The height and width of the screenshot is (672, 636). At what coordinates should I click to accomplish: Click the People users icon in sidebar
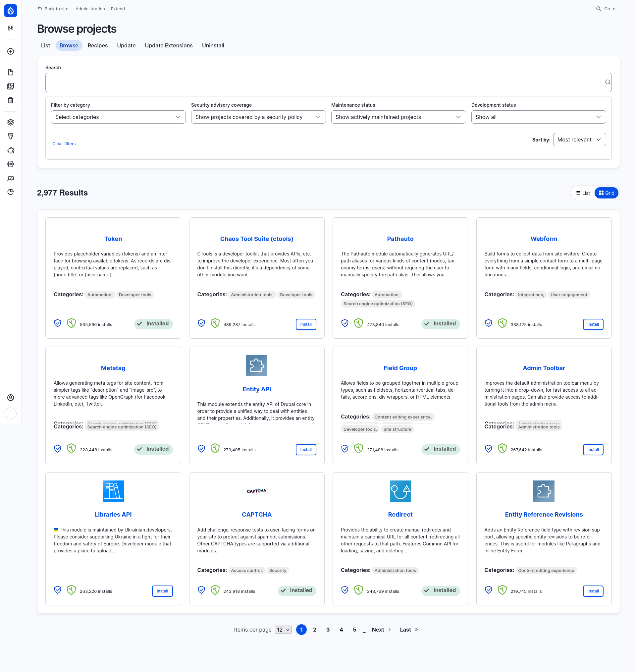tap(11, 178)
